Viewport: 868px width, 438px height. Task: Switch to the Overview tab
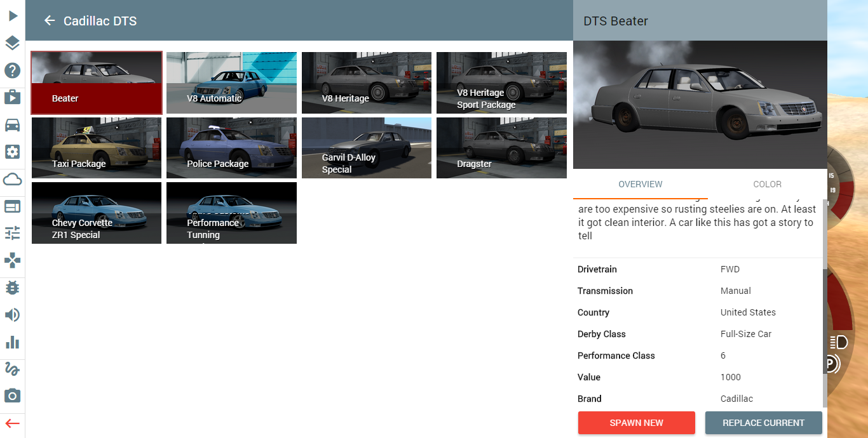[640, 184]
